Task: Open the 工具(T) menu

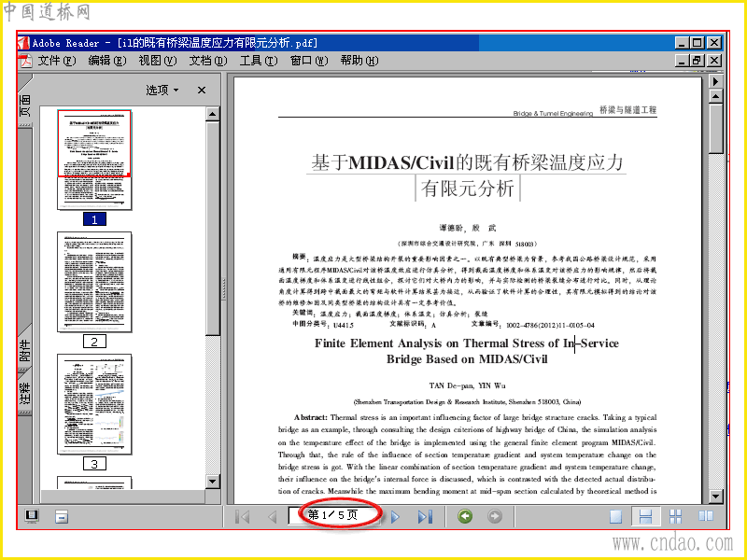Action: [x=259, y=61]
